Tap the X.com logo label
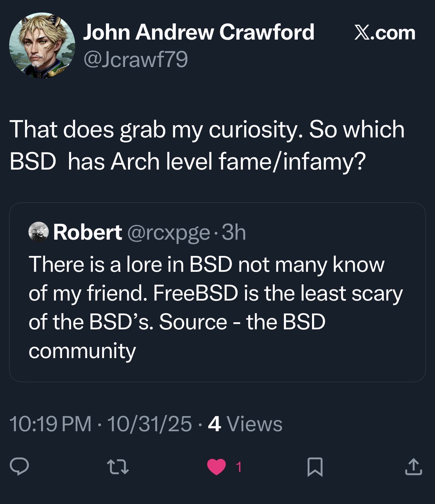The image size is (435, 504). point(385,33)
